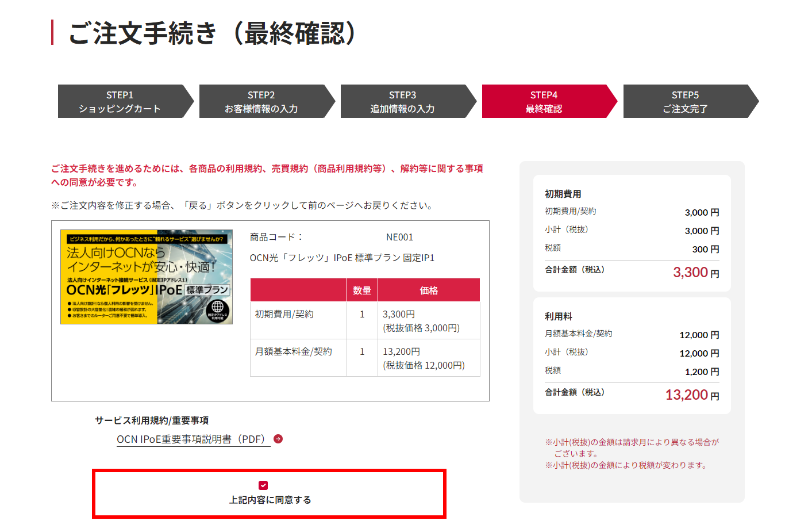Click the red 13,200 円 total amount
Viewport: 812px width, 532px height.
click(x=692, y=395)
